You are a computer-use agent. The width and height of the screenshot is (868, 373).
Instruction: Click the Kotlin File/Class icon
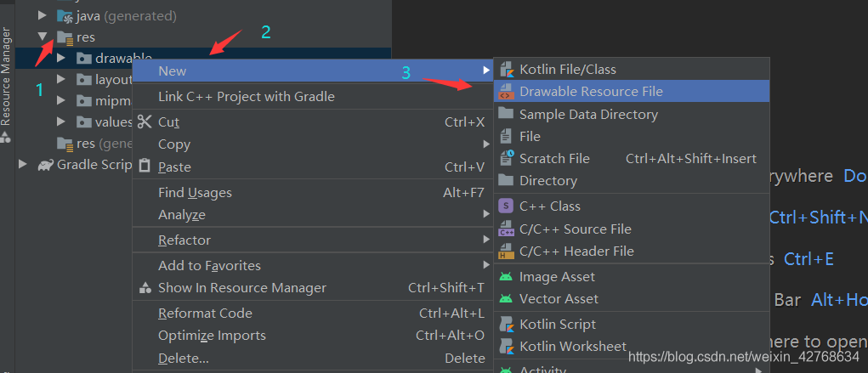click(506, 69)
